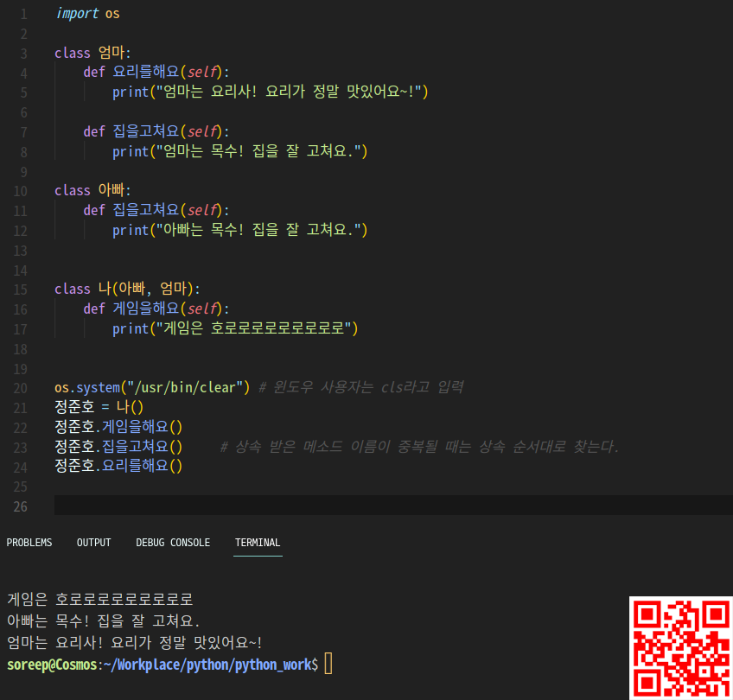Click 'def 요리를해요(self):' line

[x=156, y=72]
